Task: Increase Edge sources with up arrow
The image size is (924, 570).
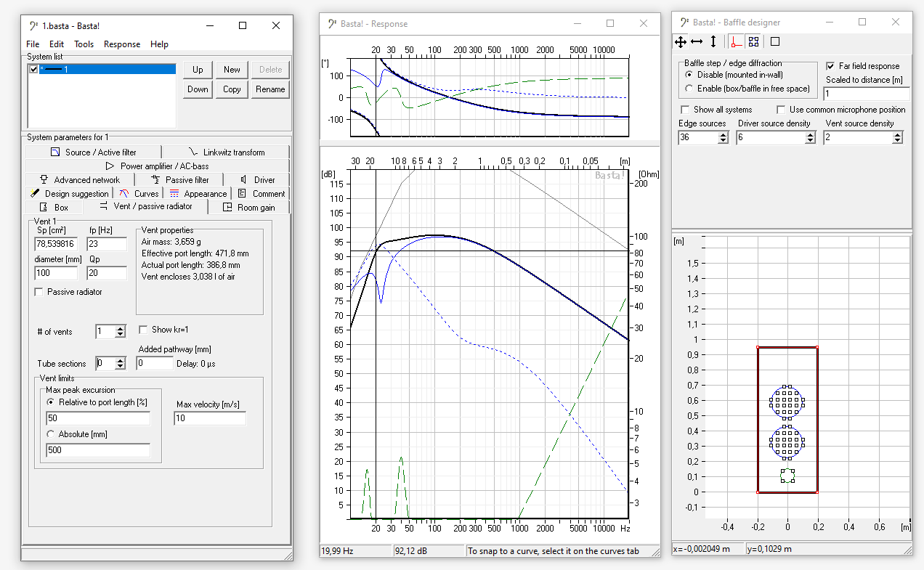Action: (x=723, y=134)
